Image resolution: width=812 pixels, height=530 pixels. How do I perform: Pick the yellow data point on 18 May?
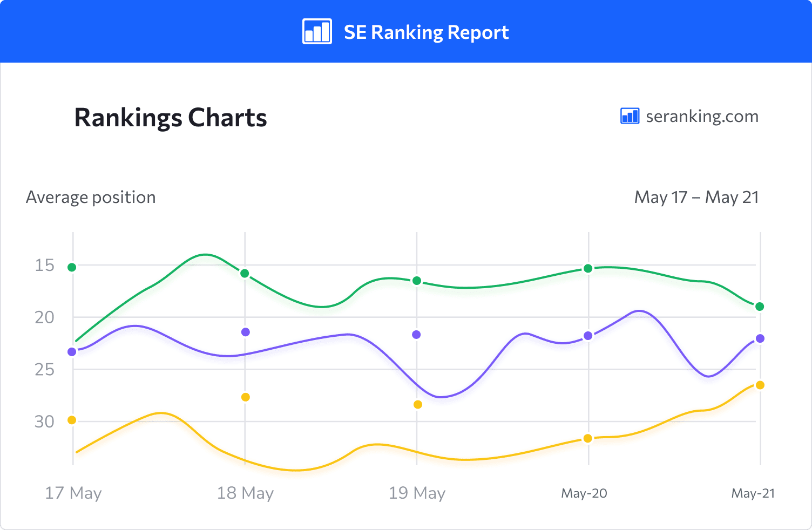click(x=246, y=397)
